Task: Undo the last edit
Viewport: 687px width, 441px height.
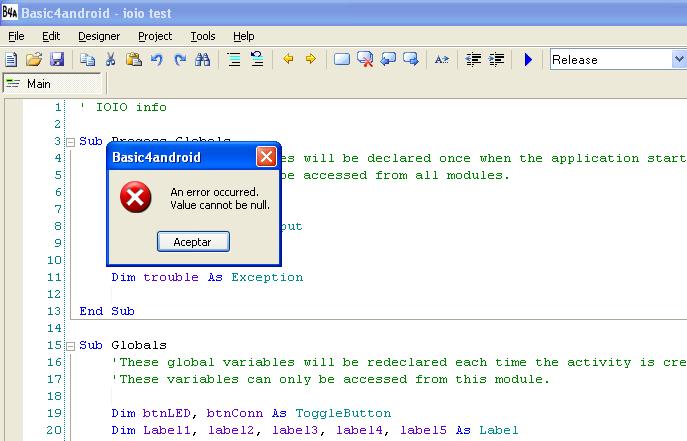Action: pos(156,59)
